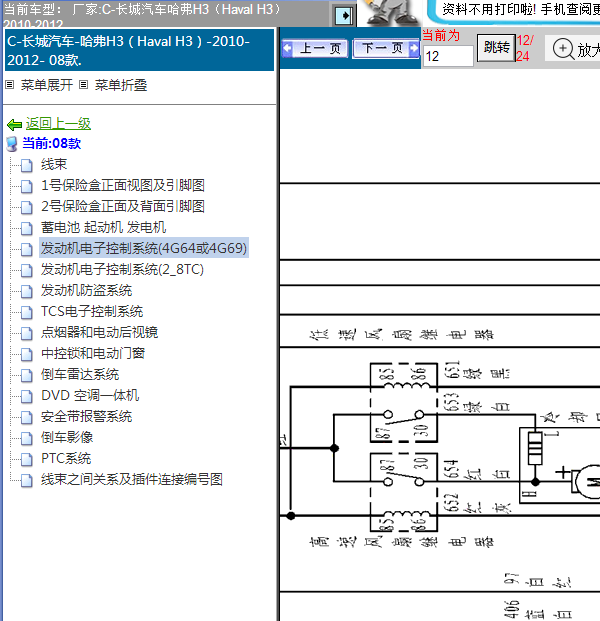Click document icon next to 倒车雷达系统
This screenshot has height=621, width=600.
[27, 375]
